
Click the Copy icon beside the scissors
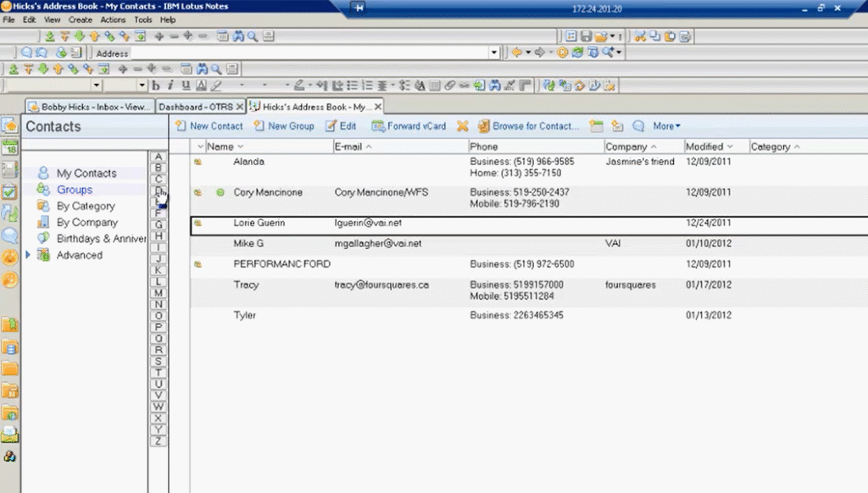[655, 36]
